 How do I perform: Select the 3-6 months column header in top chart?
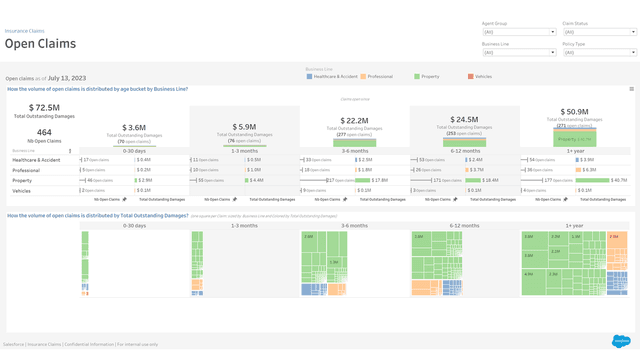click(x=355, y=151)
